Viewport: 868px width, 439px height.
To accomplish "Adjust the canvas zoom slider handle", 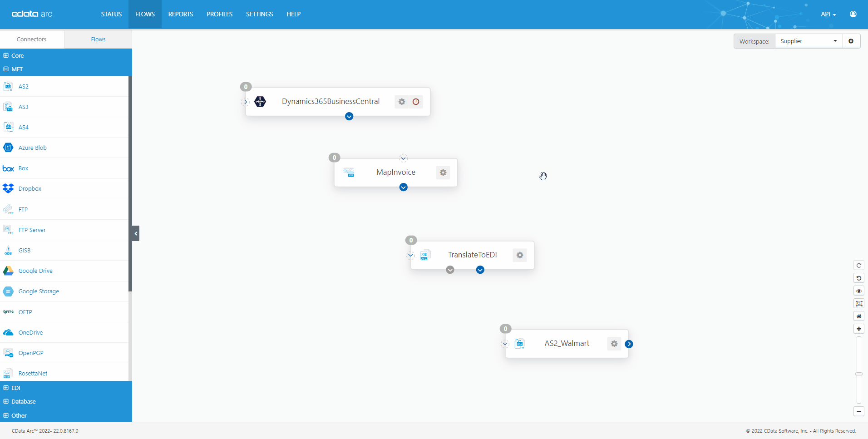I will (x=859, y=374).
